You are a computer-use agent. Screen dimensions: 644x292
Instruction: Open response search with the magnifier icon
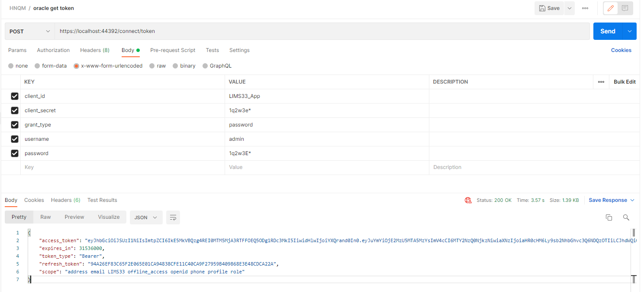[x=626, y=217]
